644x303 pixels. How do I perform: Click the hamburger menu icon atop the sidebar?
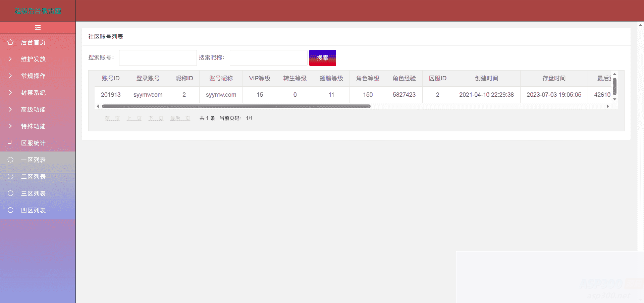pos(38,28)
